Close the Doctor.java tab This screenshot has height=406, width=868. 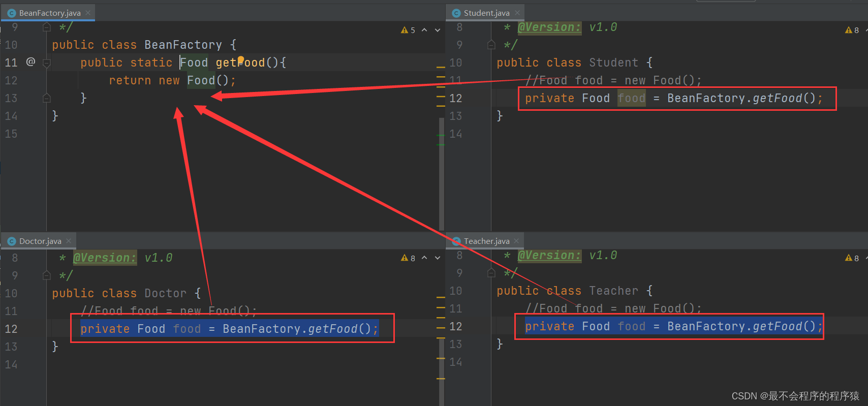coord(69,241)
